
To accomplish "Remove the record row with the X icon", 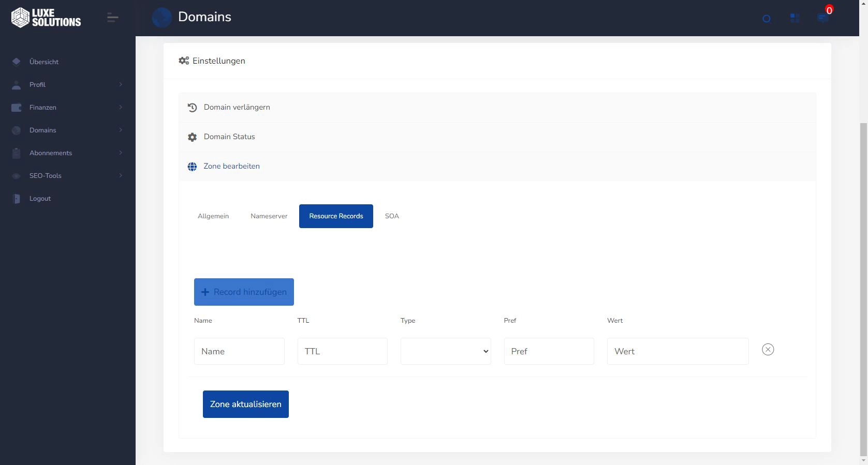I will pyautogui.click(x=768, y=350).
